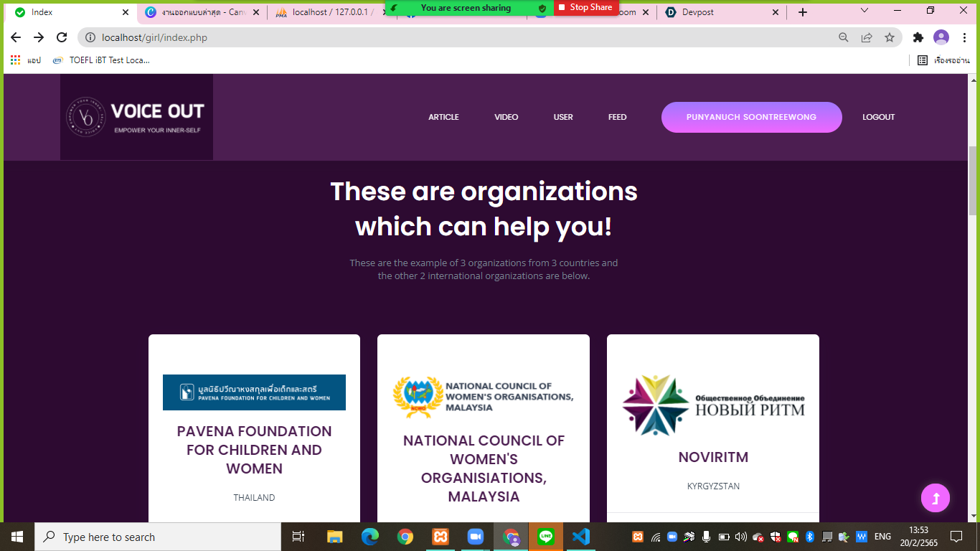Open Apps bookmark shortcut
The image size is (980, 551).
[x=26, y=60]
